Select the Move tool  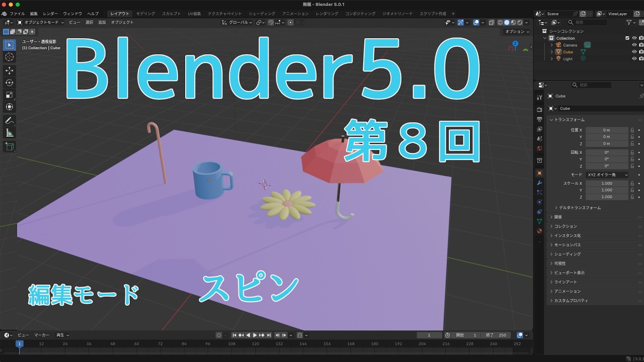click(10, 70)
